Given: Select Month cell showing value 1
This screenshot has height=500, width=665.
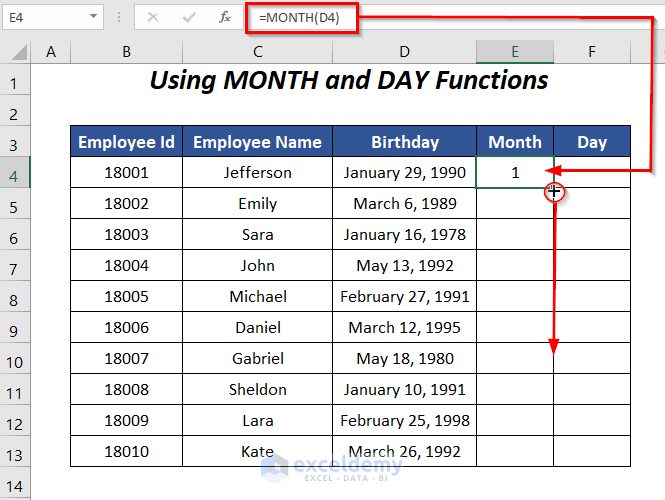Looking at the screenshot, I should 515,172.
